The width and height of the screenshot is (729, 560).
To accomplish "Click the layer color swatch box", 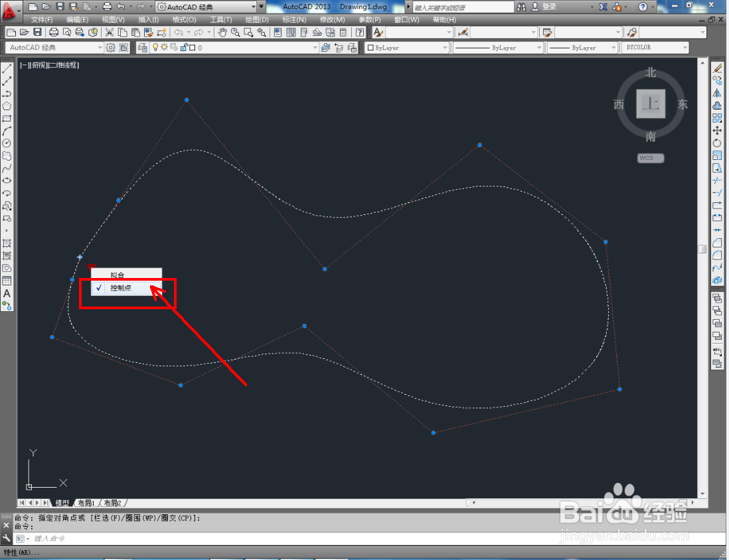I will [193, 47].
